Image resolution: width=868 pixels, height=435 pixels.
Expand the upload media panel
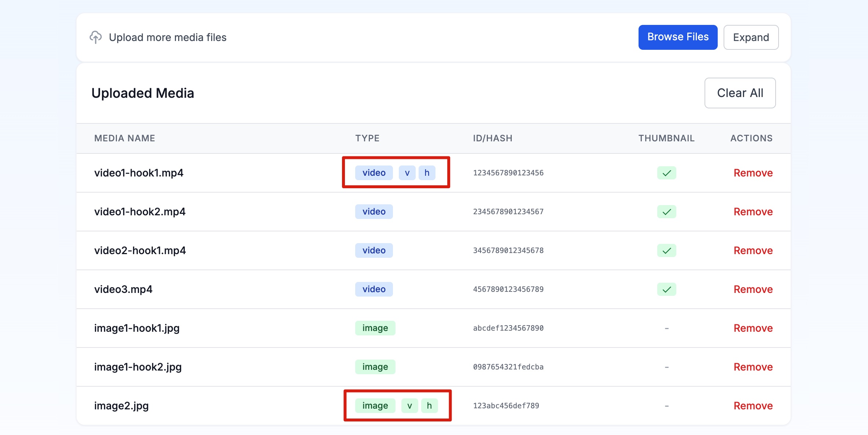pyautogui.click(x=751, y=37)
